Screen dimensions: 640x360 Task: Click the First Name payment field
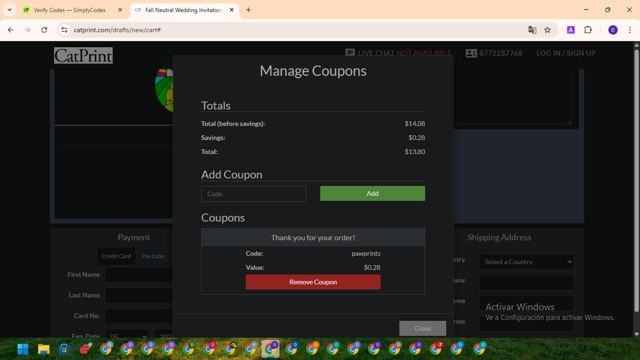point(139,275)
